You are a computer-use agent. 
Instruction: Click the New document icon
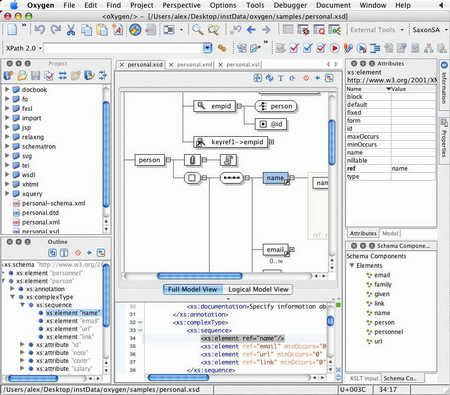[x=12, y=30]
